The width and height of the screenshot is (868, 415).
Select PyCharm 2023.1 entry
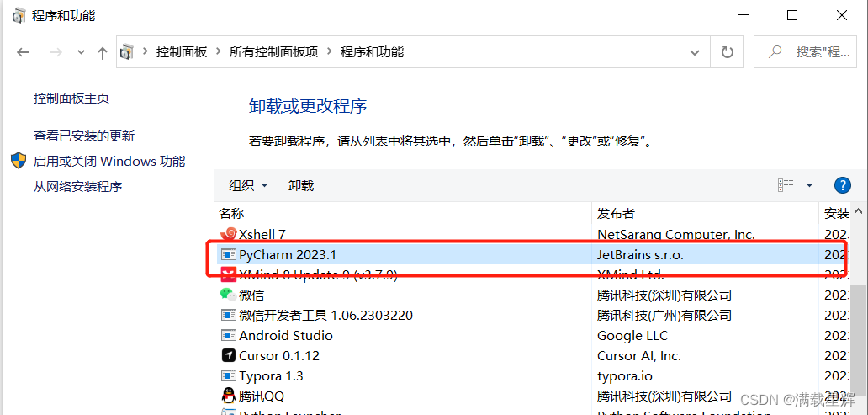pyautogui.click(x=532, y=255)
